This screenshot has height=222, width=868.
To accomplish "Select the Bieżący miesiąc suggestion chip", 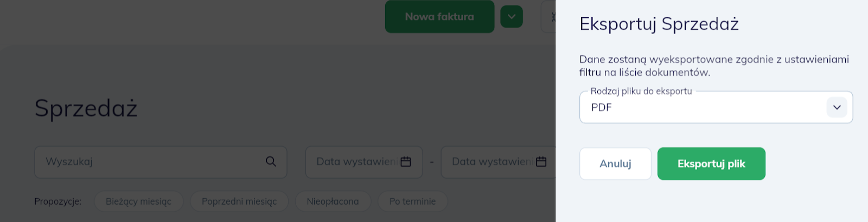I will point(138,201).
